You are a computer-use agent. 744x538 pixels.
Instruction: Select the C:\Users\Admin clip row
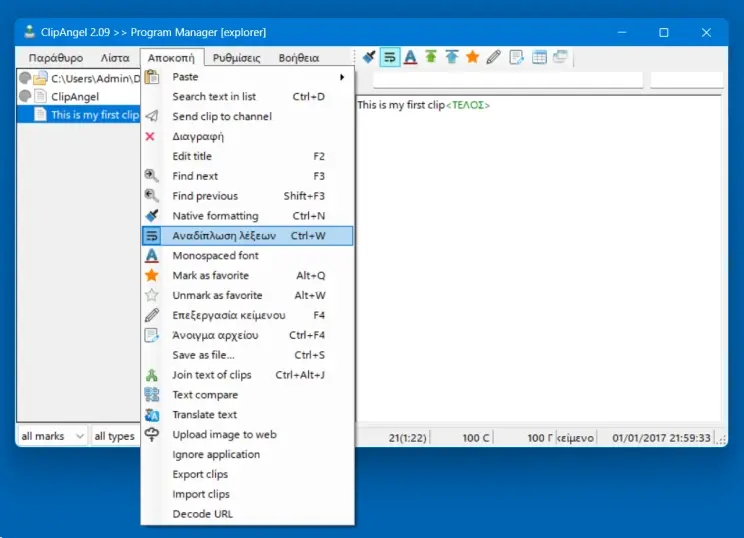click(x=79, y=78)
